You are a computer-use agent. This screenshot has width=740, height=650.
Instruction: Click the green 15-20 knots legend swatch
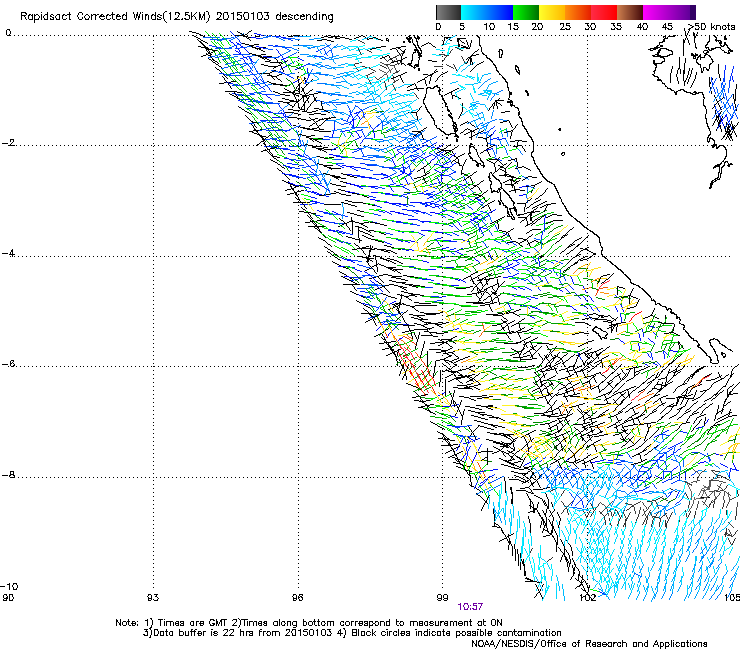pos(526,12)
